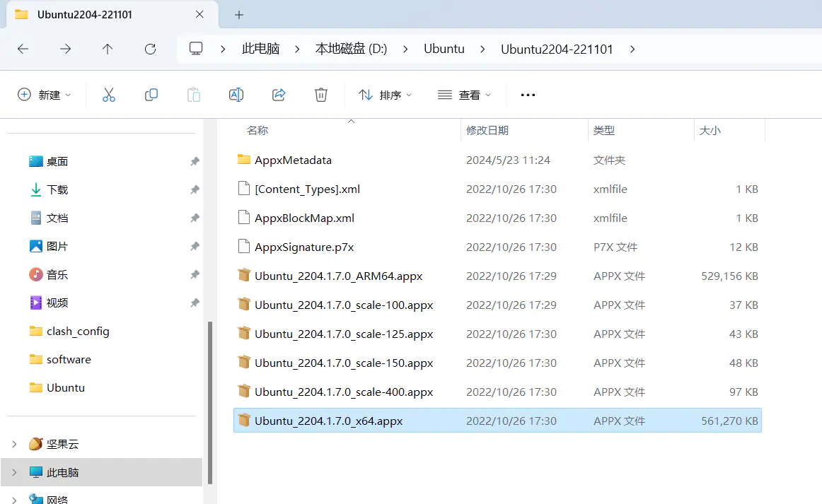Click the Forward navigation arrow
Image resolution: width=822 pixels, height=504 pixels.
tap(66, 49)
